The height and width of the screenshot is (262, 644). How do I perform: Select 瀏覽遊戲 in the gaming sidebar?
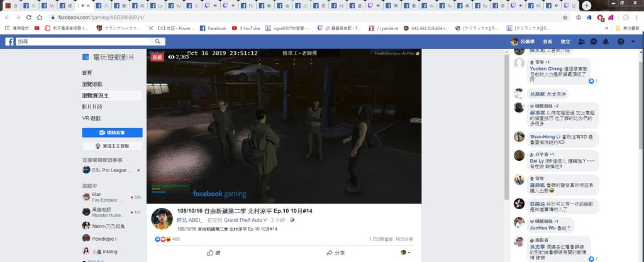92,84
